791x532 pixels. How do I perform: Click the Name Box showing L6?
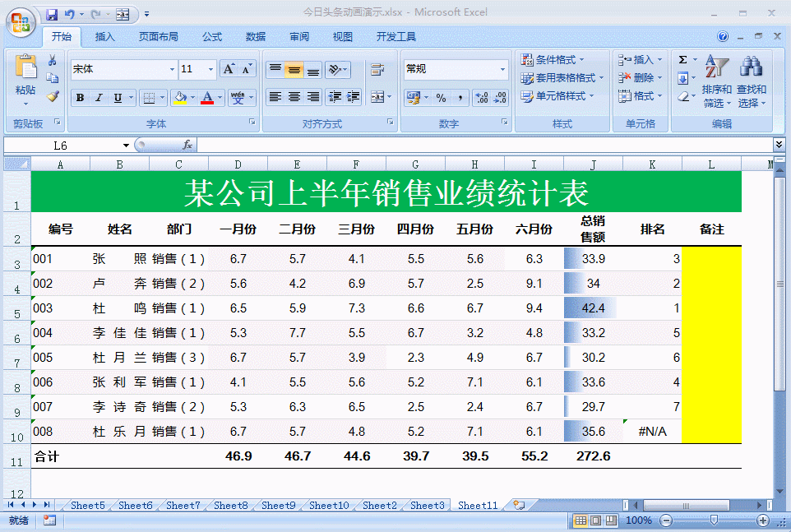pos(66,146)
